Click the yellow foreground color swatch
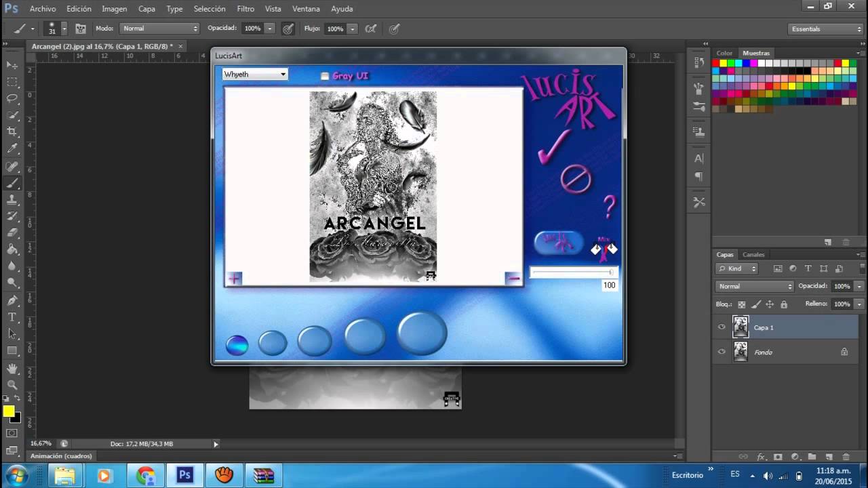 coord(9,411)
